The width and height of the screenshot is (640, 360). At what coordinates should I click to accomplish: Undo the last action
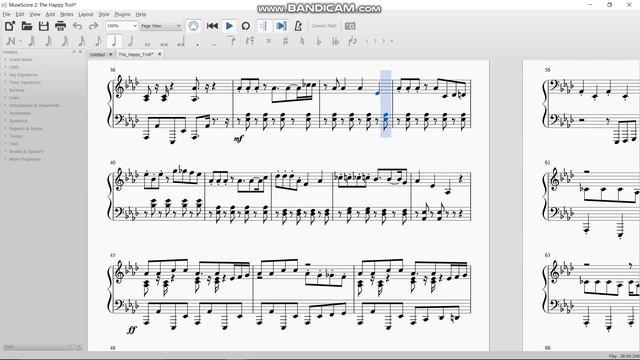[77, 26]
